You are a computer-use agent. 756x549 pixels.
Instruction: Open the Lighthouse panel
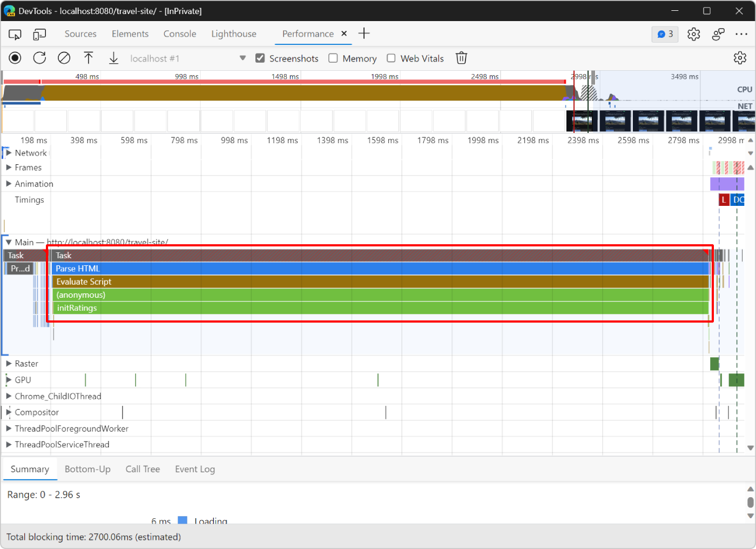pos(233,34)
